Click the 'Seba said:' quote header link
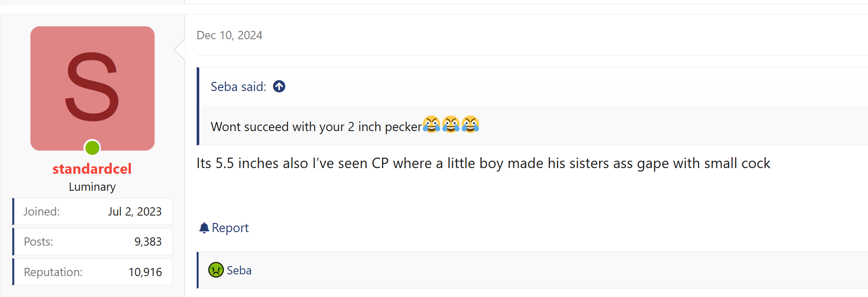The width and height of the screenshot is (868, 297). pyautogui.click(x=238, y=87)
